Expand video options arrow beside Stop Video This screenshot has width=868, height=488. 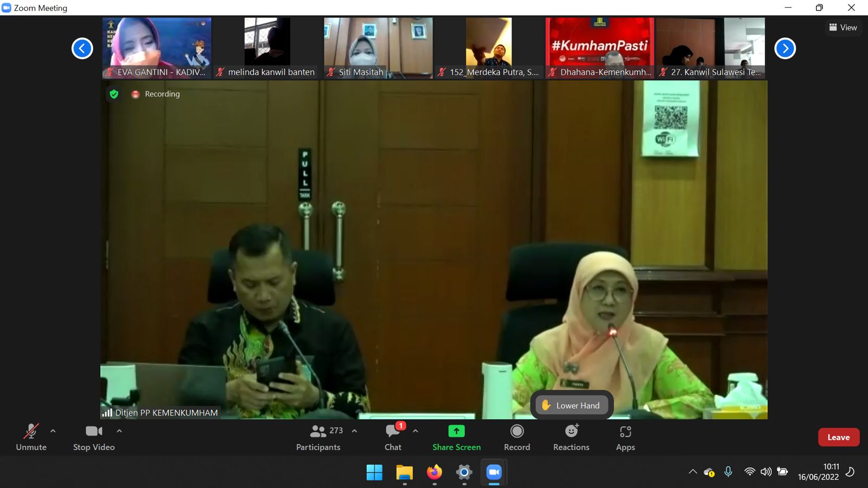pyautogui.click(x=119, y=431)
